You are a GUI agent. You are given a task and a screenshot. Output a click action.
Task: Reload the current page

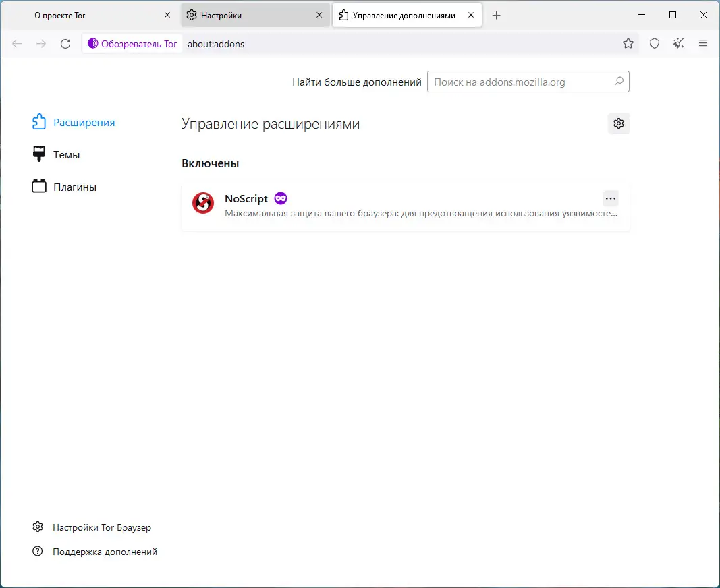coord(65,44)
